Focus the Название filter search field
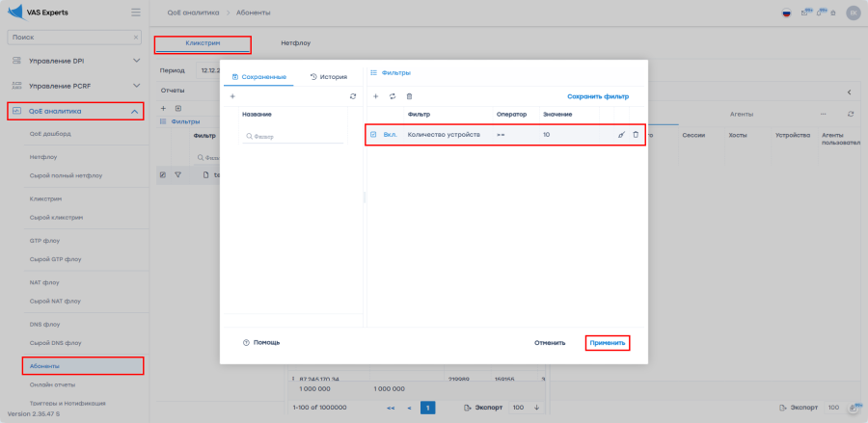The width and height of the screenshot is (868, 423). click(x=293, y=137)
